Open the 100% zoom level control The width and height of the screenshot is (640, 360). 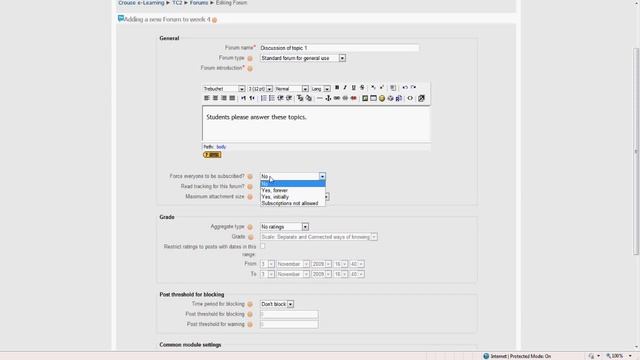click(619, 356)
